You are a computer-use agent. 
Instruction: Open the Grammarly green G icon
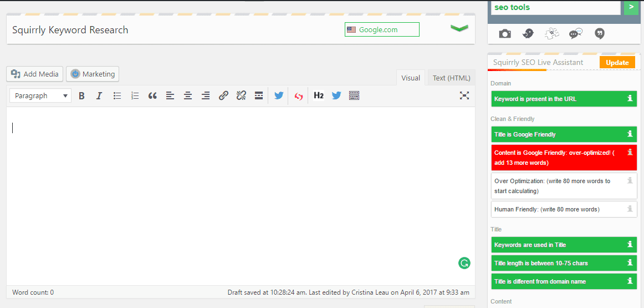point(464,263)
